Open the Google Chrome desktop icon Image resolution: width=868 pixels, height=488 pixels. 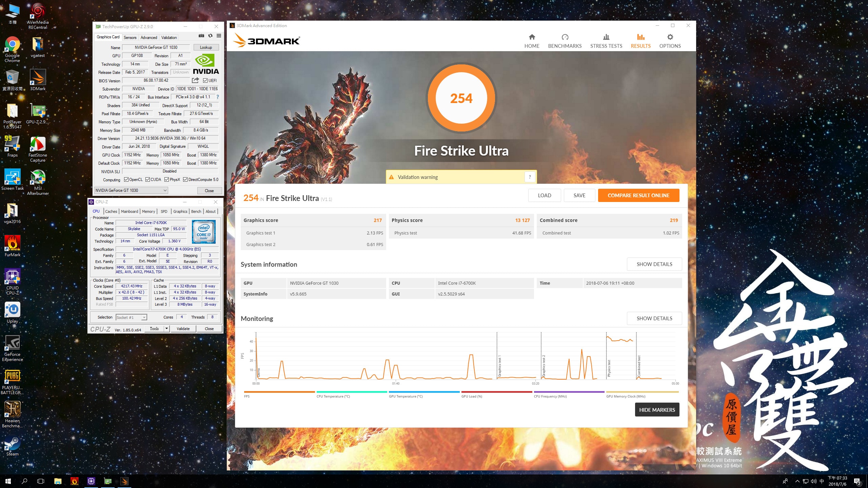click(x=13, y=49)
